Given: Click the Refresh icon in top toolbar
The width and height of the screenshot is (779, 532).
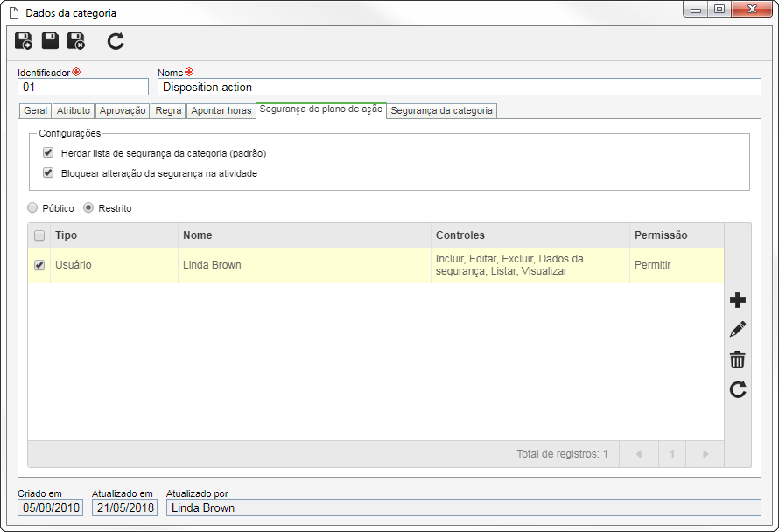Looking at the screenshot, I should 116,41.
